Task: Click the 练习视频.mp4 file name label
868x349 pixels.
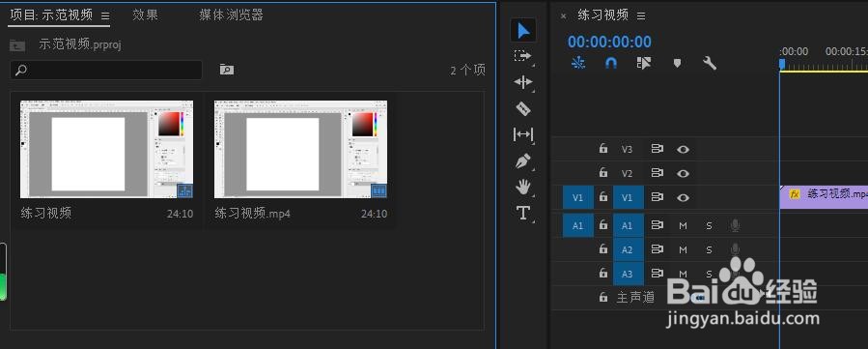Action: [252, 214]
